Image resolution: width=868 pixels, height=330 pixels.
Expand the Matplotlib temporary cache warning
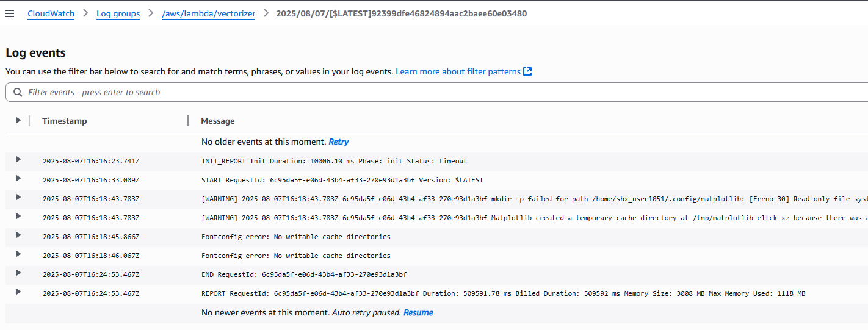[18, 217]
